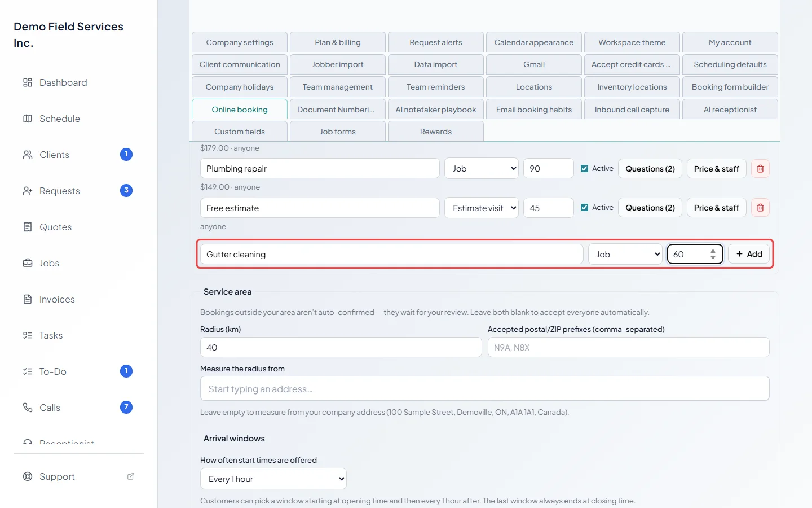Delete the Plumbing repair service via trash icon
Viewport: 812px width, 508px height.
[x=760, y=169]
